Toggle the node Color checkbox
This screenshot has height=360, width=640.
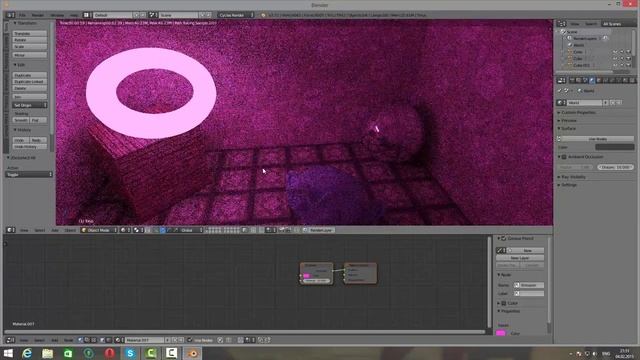point(504,303)
